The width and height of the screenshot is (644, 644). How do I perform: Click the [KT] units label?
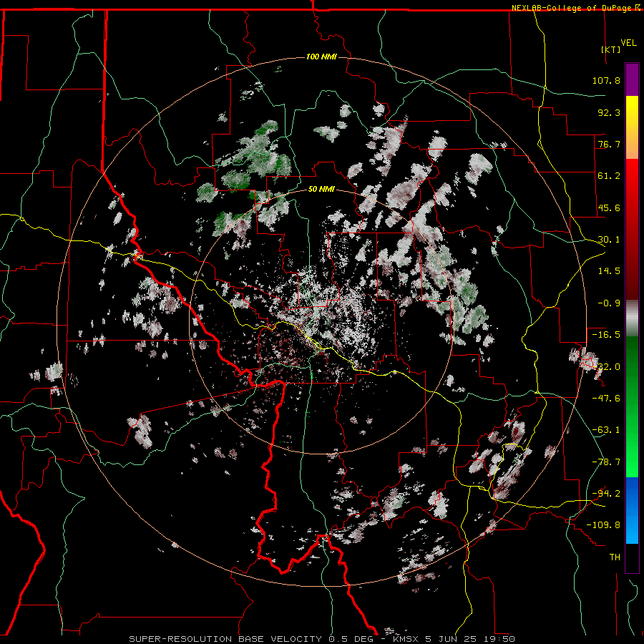coord(611,49)
